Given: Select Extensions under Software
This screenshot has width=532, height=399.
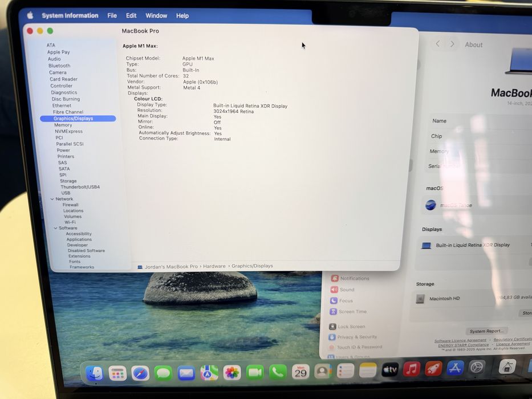Looking at the screenshot, I should click(x=79, y=256).
